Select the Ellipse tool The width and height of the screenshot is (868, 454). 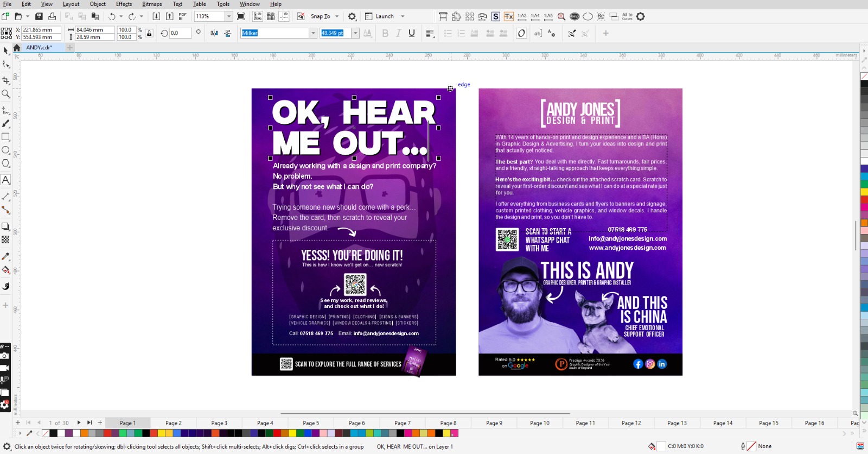6,150
